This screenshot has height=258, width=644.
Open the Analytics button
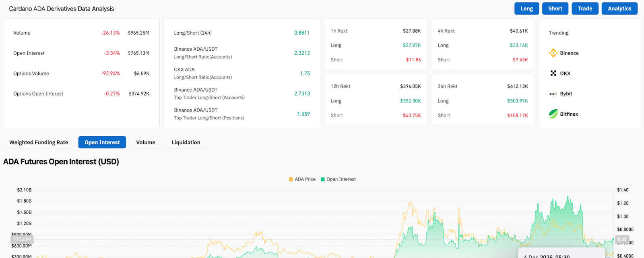[619, 8]
